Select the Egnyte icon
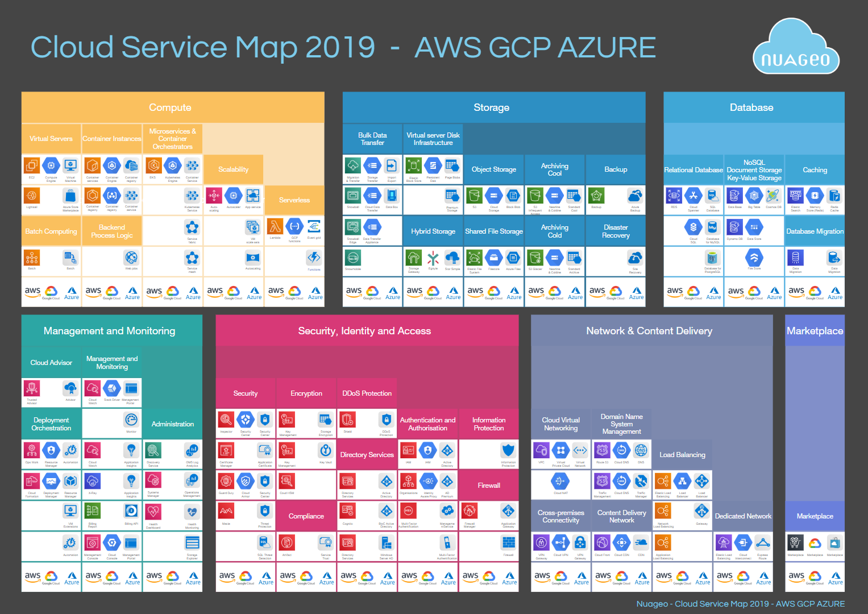 pos(433,258)
